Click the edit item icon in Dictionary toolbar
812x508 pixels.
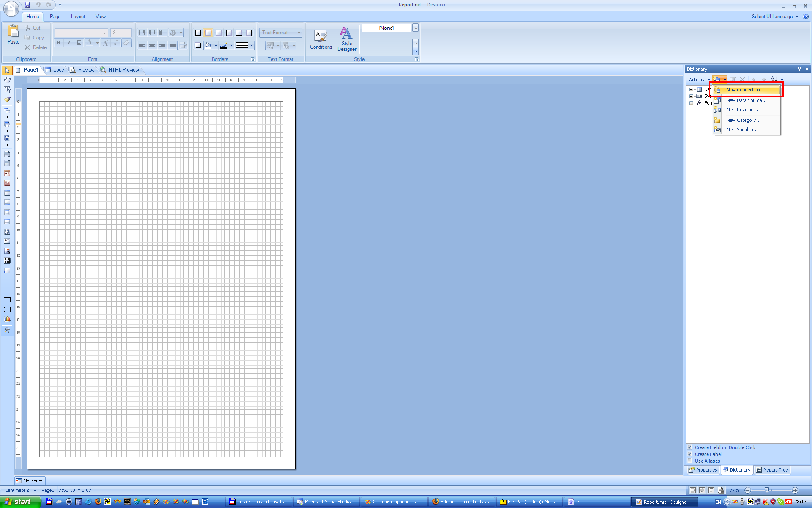(x=733, y=79)
